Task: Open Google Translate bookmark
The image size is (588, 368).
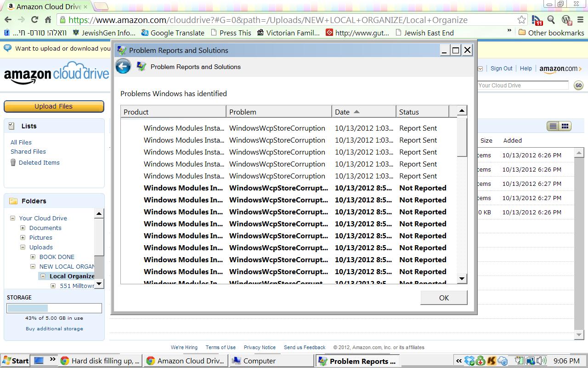Action: pyautogui.click(x=173, y=33)
